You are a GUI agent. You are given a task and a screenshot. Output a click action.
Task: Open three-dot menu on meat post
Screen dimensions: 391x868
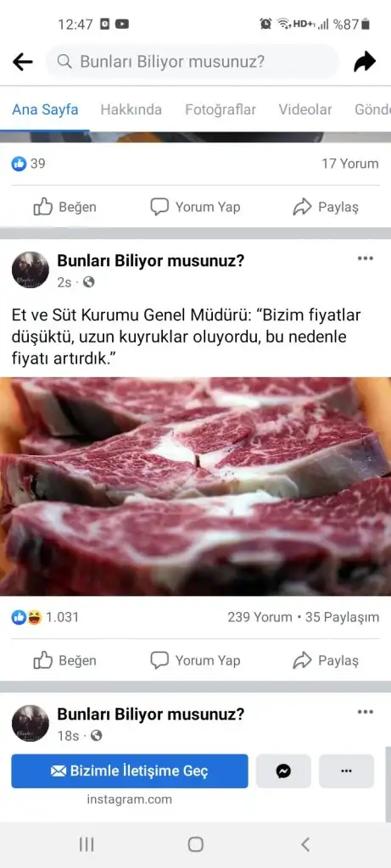click(365, 258)
